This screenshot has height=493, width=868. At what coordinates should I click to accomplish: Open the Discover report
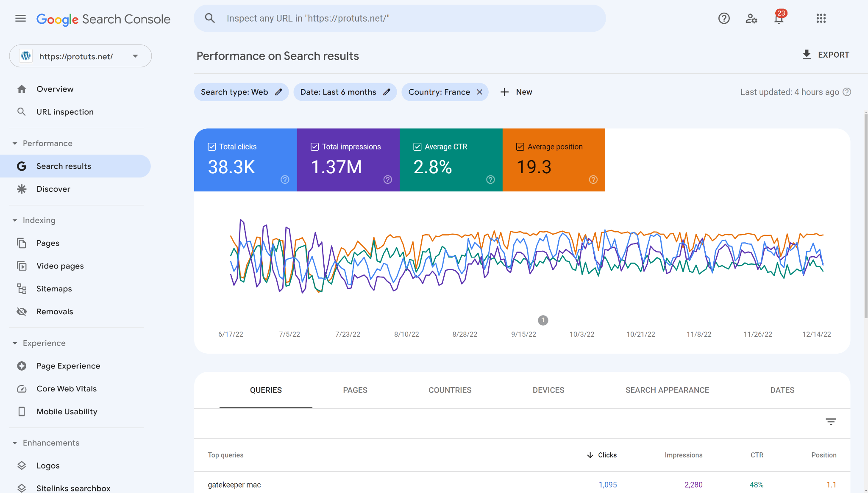53,189
